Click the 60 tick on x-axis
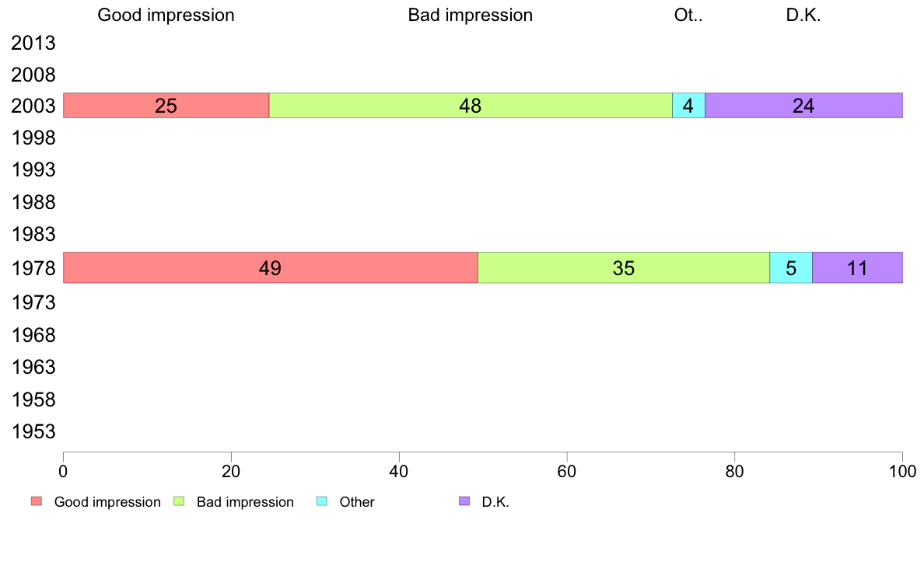 pyautogui.click(x=567, y=471)
